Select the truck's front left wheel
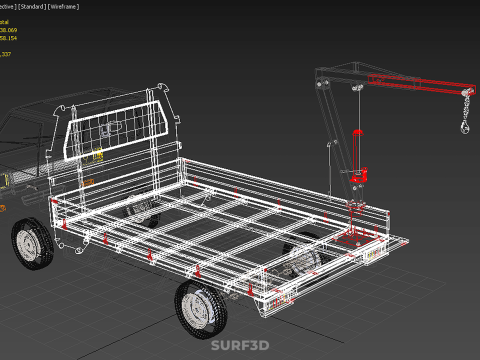 (x=32, y=243)
